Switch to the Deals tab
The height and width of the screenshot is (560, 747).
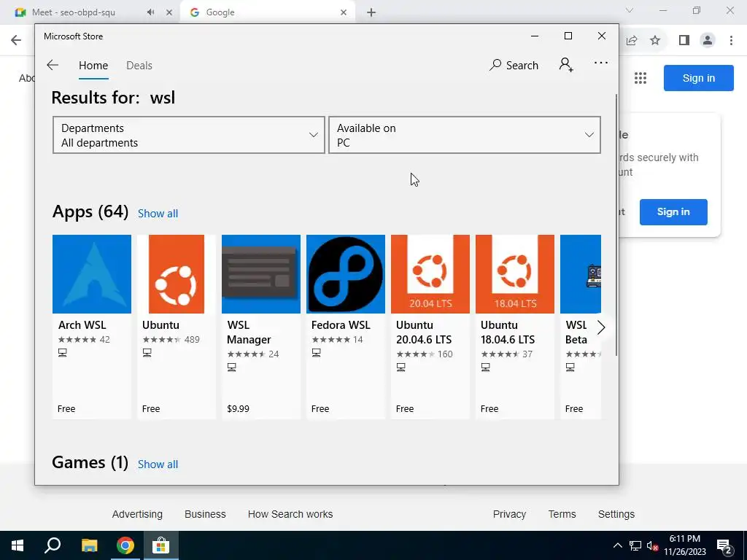point(139,66)
